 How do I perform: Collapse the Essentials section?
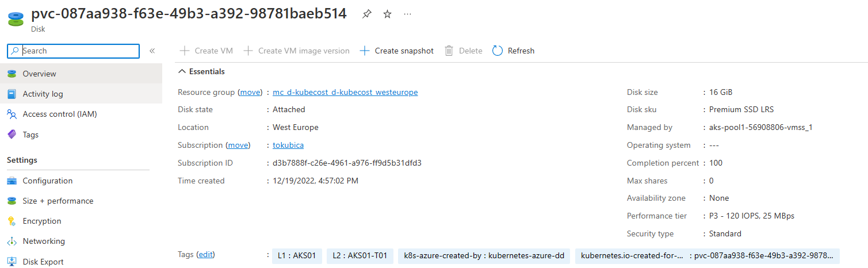pyautogui.click(x=182, y=71)
